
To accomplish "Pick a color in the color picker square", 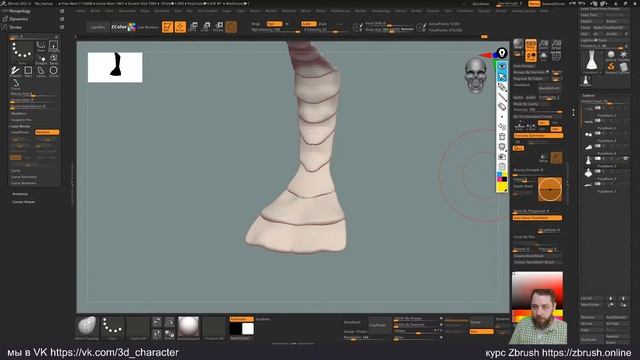I will [x=538, y=291].
